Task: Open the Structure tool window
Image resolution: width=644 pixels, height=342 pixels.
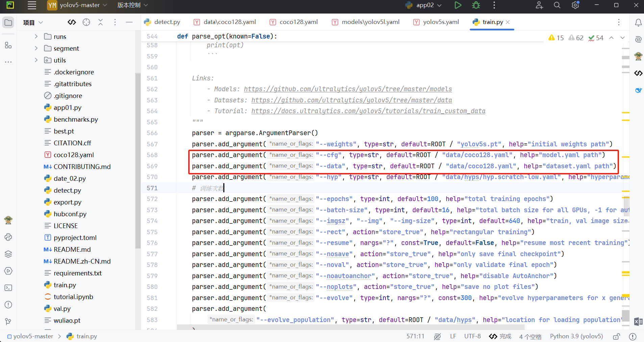Action: (x=8, y=45)
